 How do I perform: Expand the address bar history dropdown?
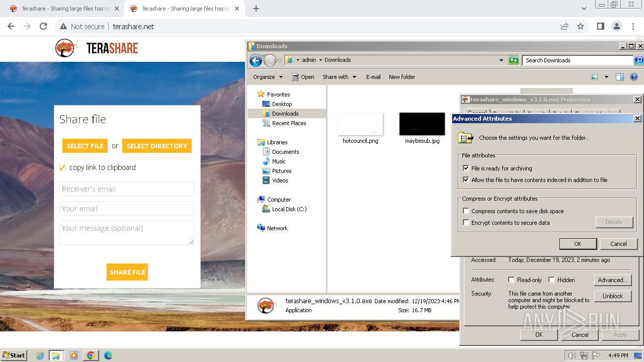coord(501,60)
